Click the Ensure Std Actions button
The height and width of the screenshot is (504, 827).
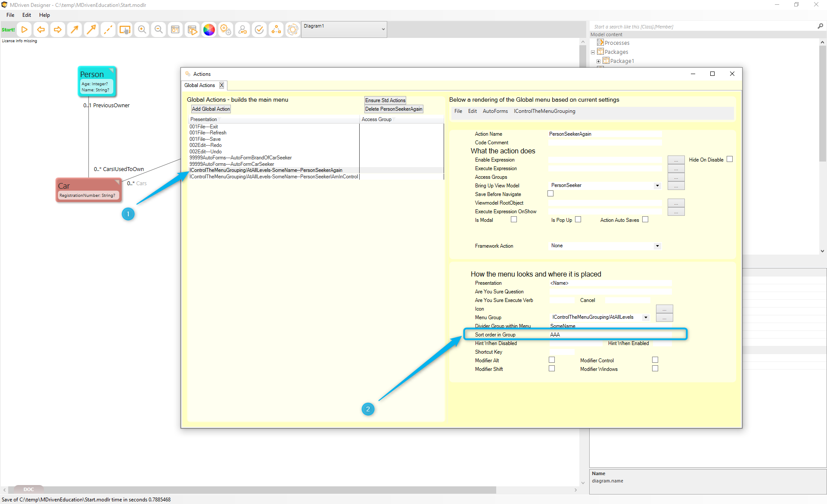(385, 100)
